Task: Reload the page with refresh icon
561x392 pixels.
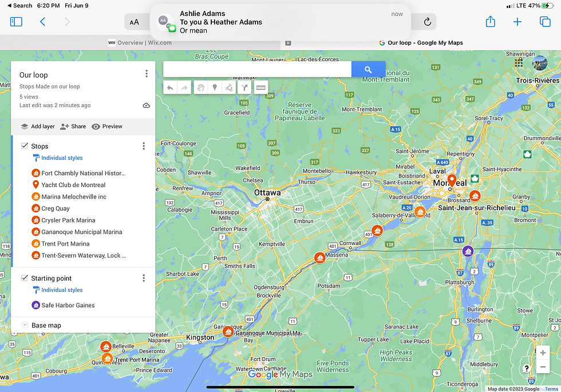Action: click(x=427, y=22)
